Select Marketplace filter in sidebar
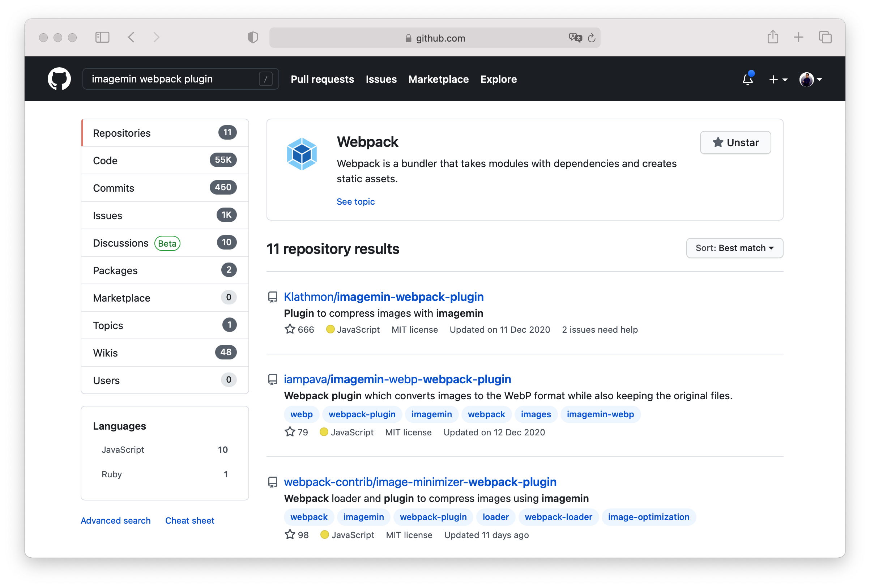The image size is (870, 588). tap(165, 298)
